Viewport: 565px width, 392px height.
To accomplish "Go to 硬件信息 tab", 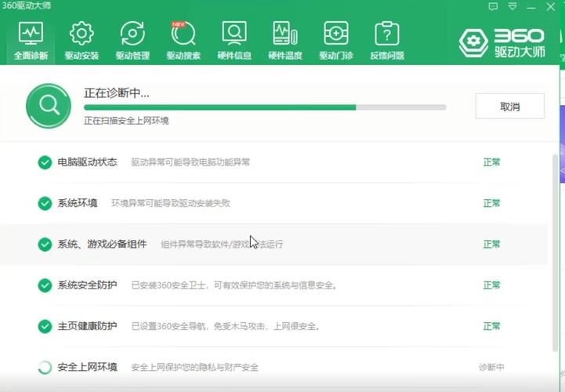I will click(x=234, y=41).
